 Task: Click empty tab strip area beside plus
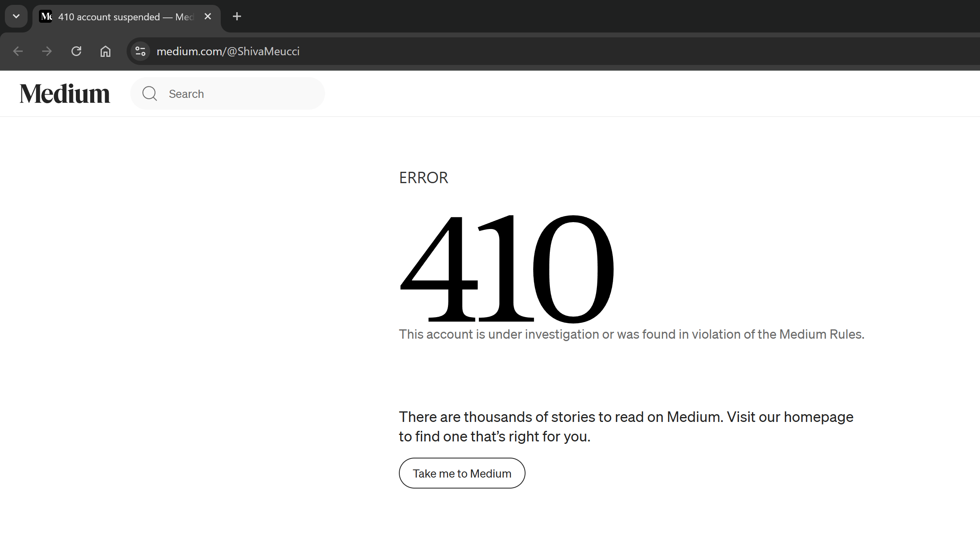[x=568, y=17]
